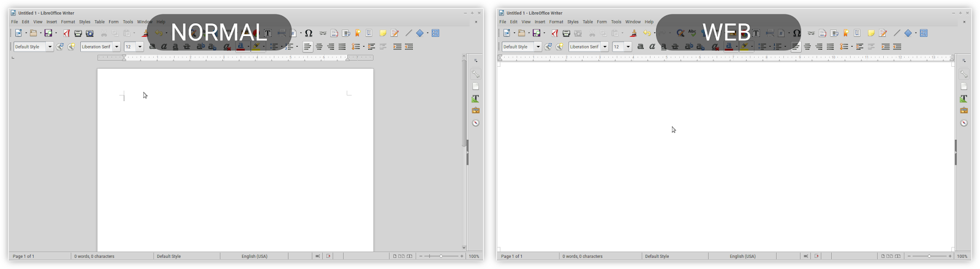Open font size dropdown in Web window

pyautogui.click(x=628, y=47)
